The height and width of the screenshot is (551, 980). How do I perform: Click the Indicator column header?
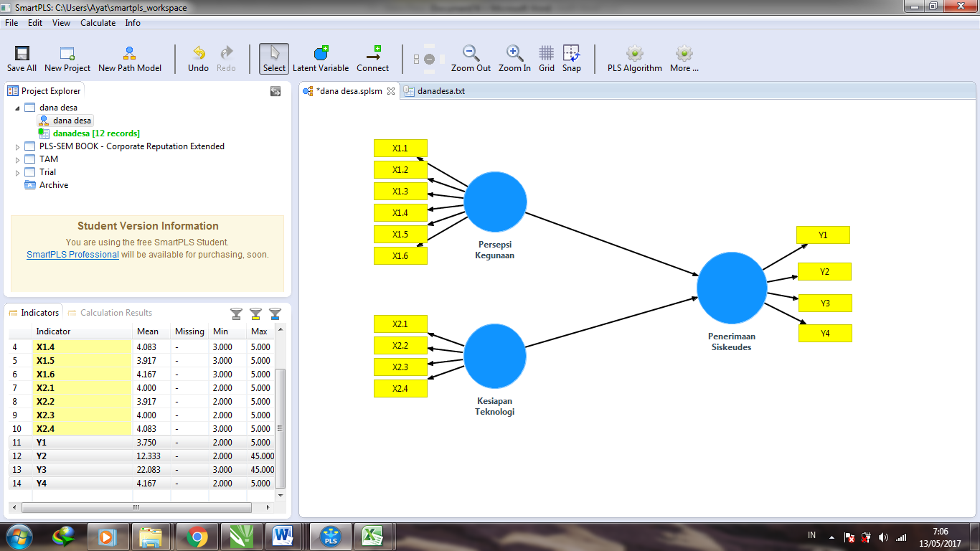83,331
